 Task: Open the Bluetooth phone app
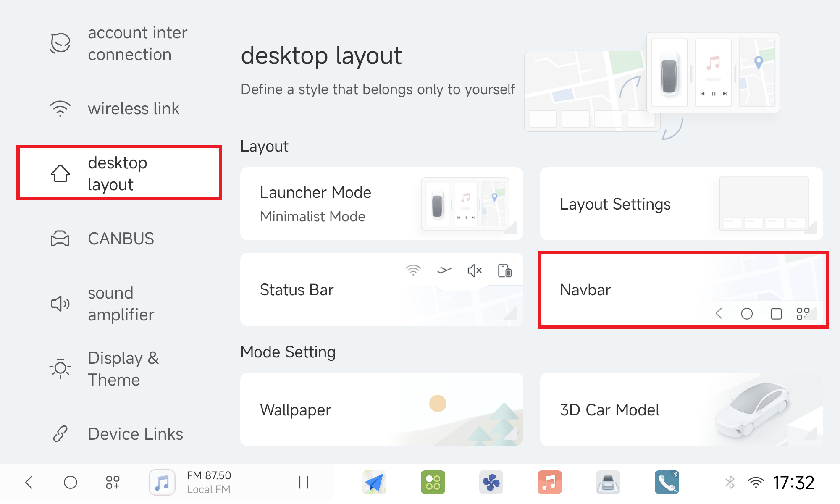(x=666, y=482)
